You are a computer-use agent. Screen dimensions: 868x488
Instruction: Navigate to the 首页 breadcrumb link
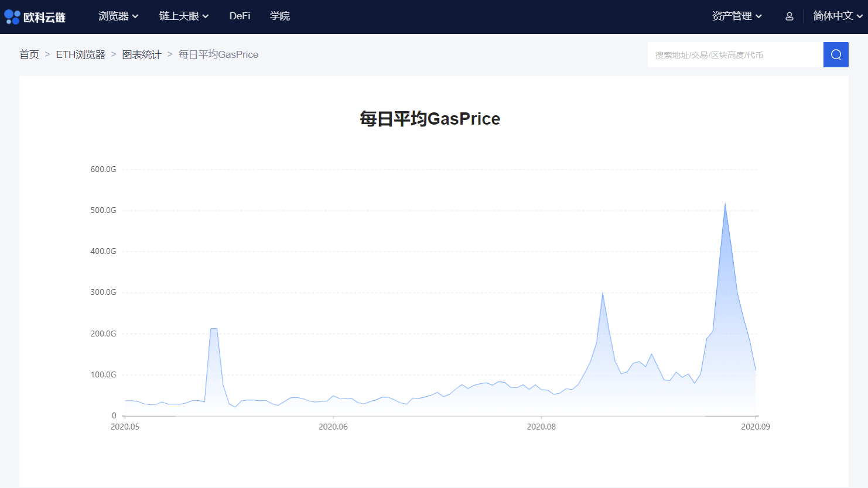29,54
